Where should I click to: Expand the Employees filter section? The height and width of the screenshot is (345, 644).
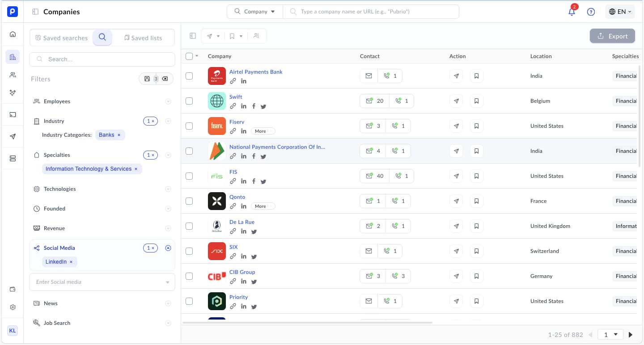(x=168, y=101)
